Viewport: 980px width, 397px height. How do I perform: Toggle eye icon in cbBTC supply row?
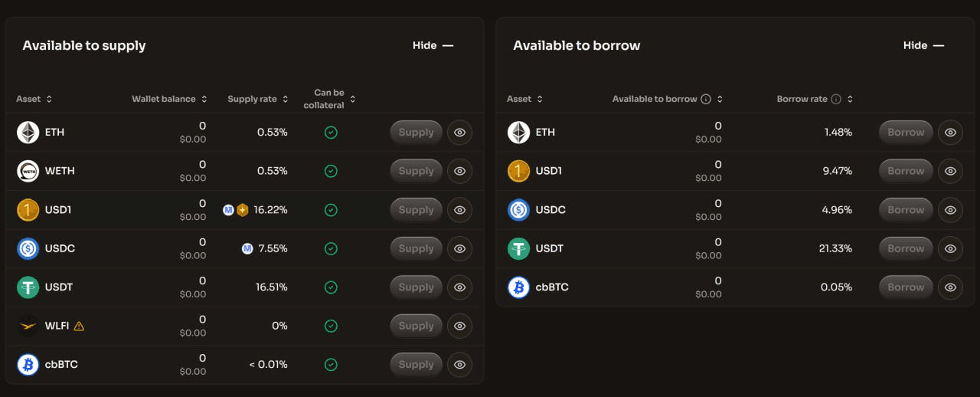pos(459,365)
